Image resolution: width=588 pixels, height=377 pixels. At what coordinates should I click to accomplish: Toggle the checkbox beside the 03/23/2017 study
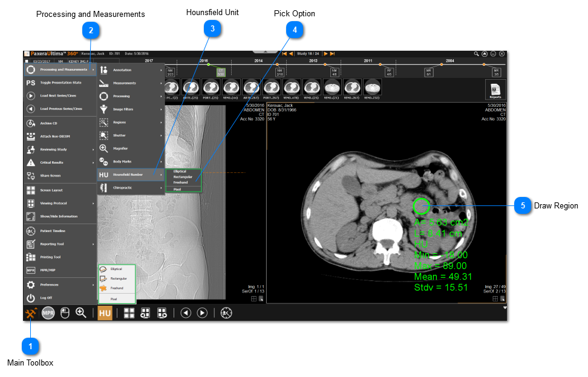(27, 61)
